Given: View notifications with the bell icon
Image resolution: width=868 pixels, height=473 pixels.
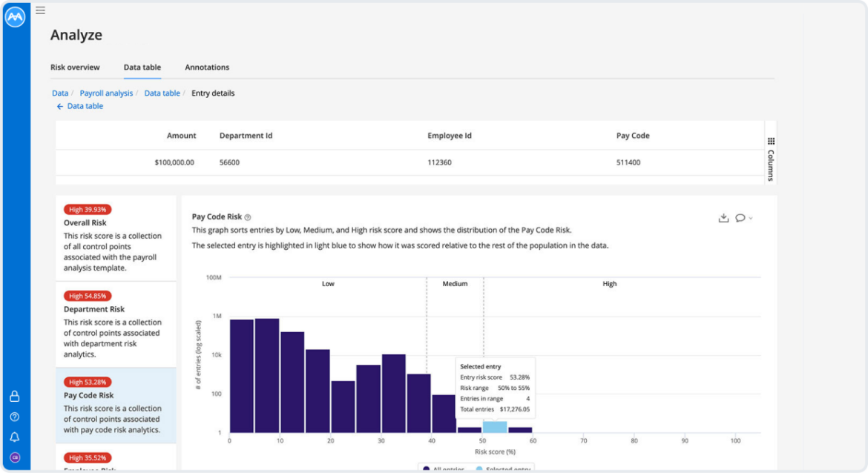Looking at the screenshot, I should click(14, 437).
